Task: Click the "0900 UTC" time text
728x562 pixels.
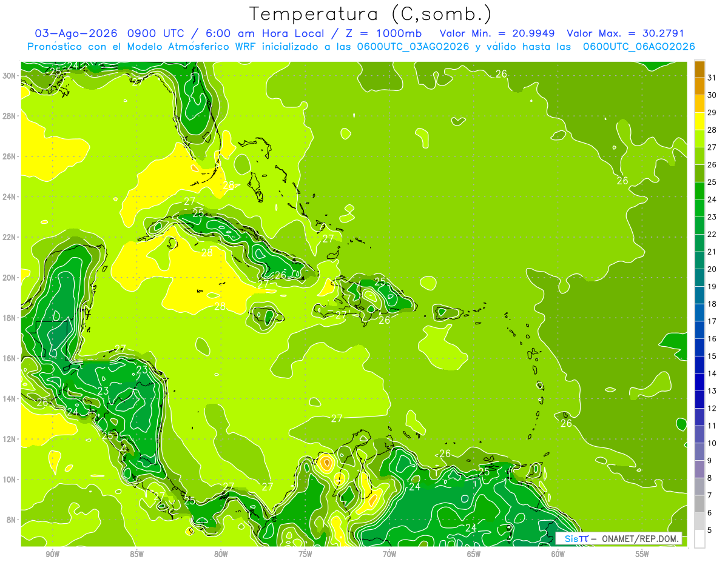Action: point(159,33)
